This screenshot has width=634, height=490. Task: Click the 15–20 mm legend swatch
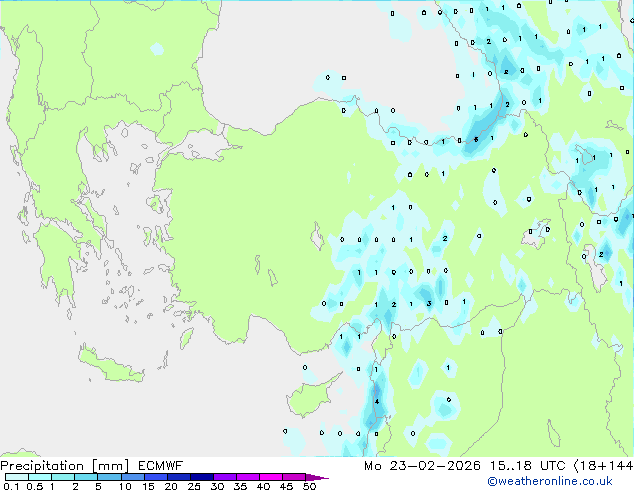(x=156, y=477)
